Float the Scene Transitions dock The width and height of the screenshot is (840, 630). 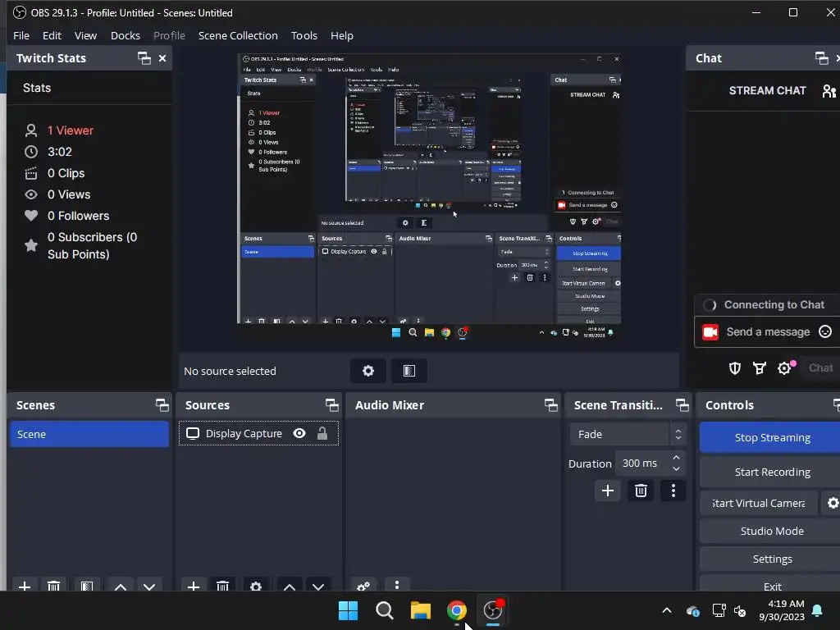(x=682, y=405)
